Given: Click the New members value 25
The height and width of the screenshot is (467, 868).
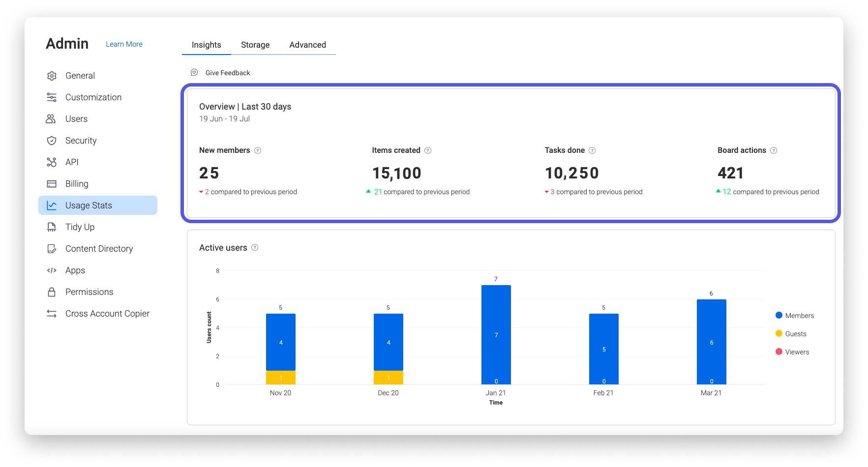Looking at the screenshot, I should [209, 173].
